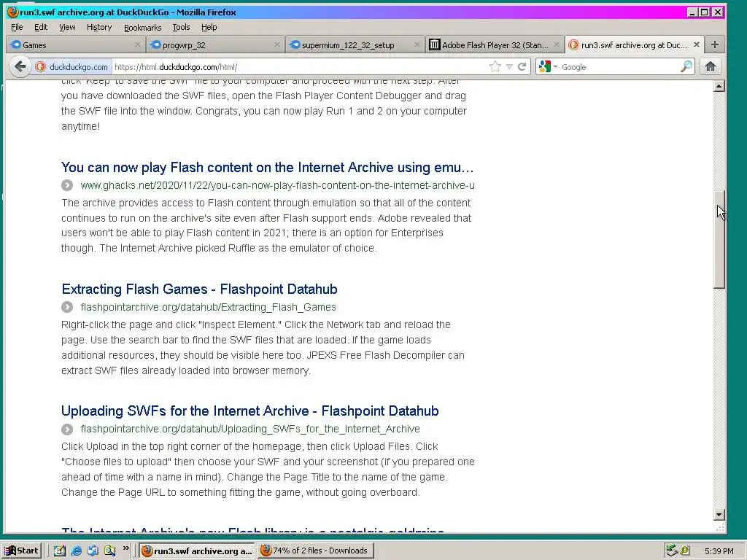Click the DuckDuckGo site identity icon
The height and width of the screenshot is (560, 747).
tap(41, 67)
